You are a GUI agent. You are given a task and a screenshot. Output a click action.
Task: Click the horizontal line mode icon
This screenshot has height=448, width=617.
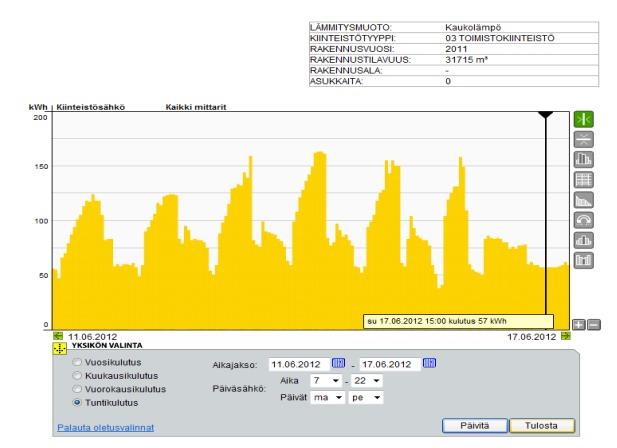coord(584,139)
